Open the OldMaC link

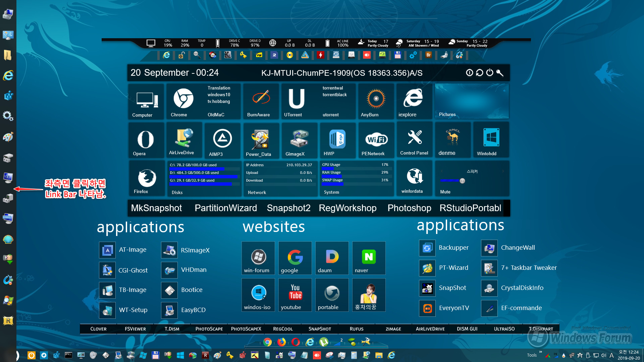click(x=216, y=115)
